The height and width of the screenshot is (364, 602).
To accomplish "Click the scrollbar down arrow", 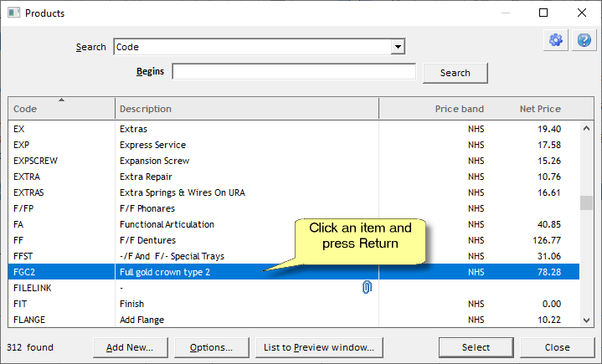I will pyautogui.click(x=587, y=320).
